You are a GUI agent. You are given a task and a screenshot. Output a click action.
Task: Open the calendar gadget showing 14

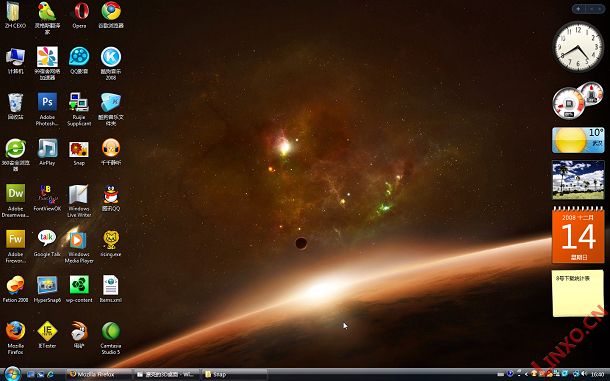(x=578, y=235)
